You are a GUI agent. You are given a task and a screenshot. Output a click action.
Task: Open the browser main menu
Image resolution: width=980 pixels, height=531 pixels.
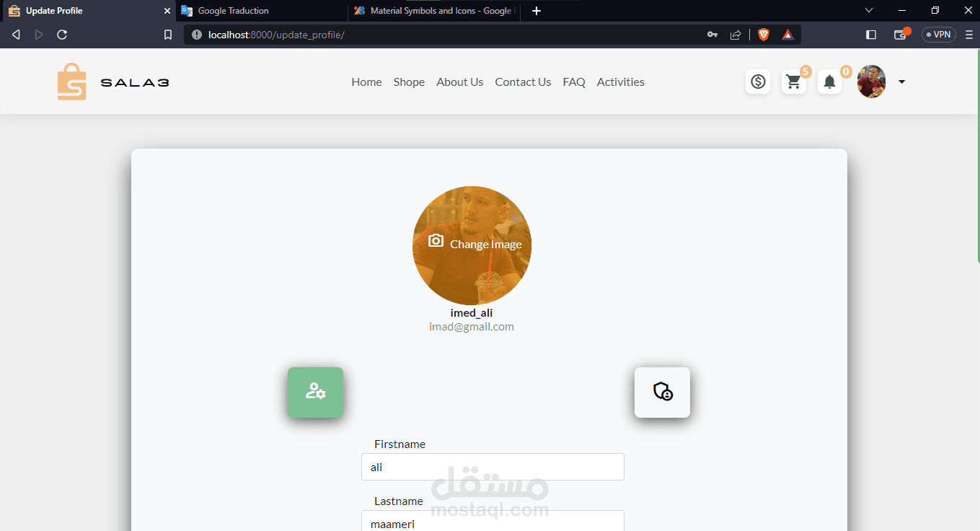tap(968, 35)
